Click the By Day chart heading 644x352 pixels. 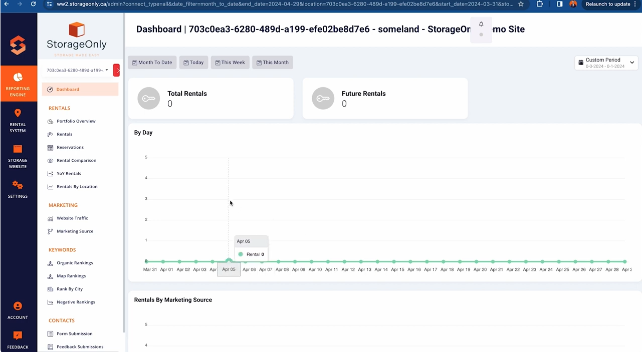[143, 133]
